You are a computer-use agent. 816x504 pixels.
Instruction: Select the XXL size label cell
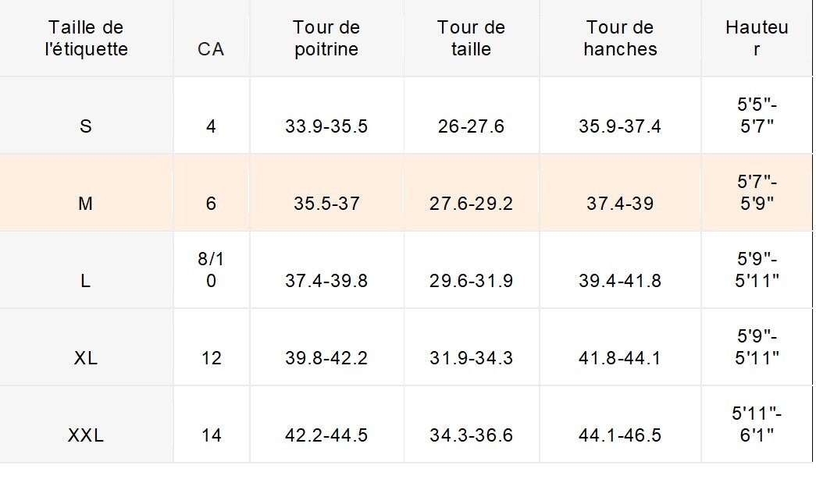(86, 435)
